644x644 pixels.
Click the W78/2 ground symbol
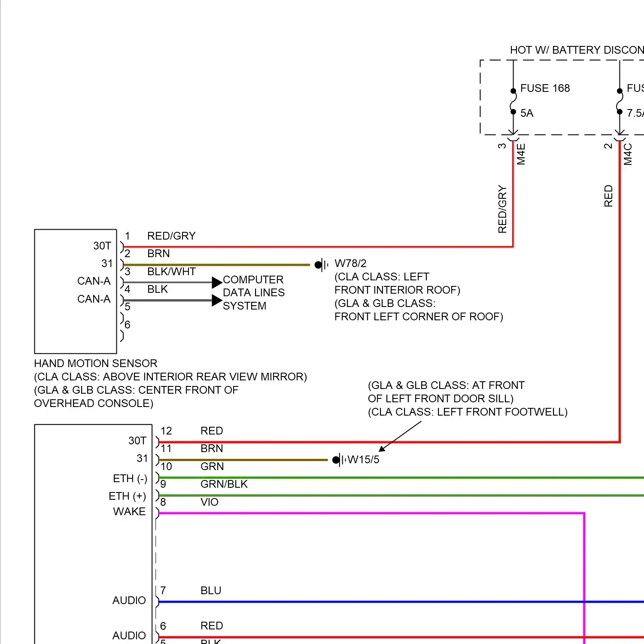(x=322, y=265)
